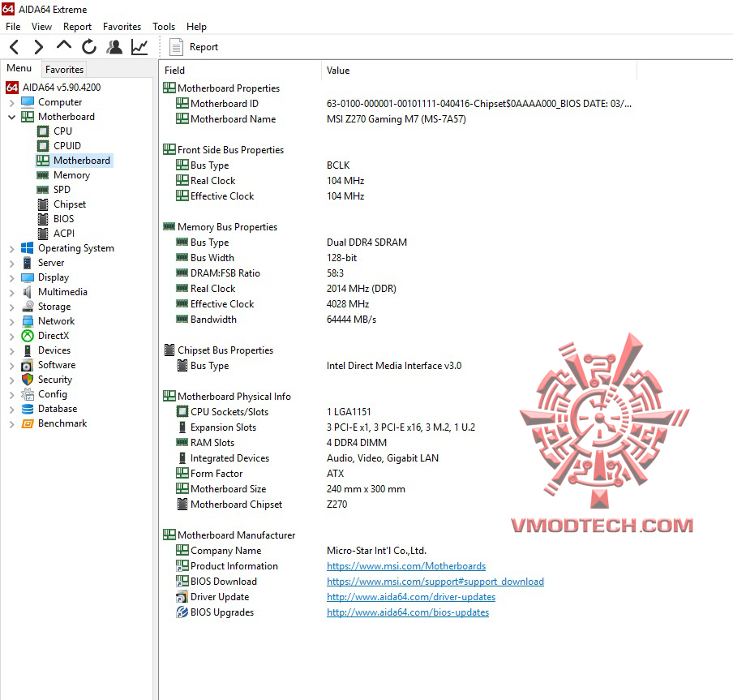Click the DirectX Xbox icon in the tree
This screenshot has width=733, height=700.
point(28,336)
